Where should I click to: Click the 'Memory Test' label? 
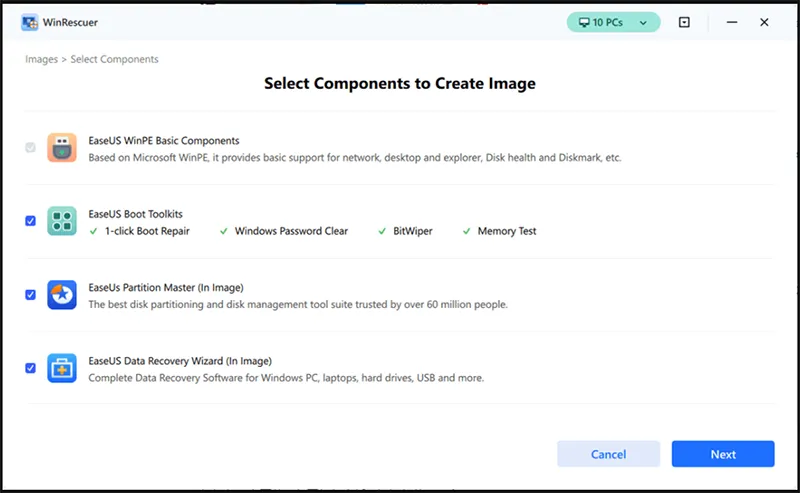pyautogui.click(x=507, y=231)
